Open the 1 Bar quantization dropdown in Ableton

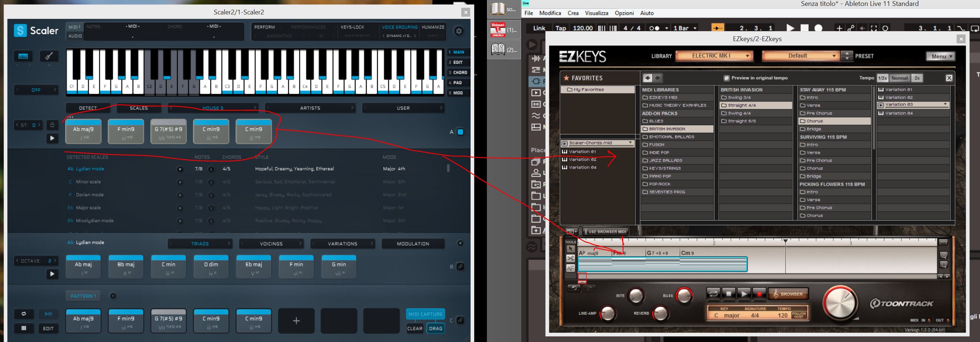coord(685,28)
